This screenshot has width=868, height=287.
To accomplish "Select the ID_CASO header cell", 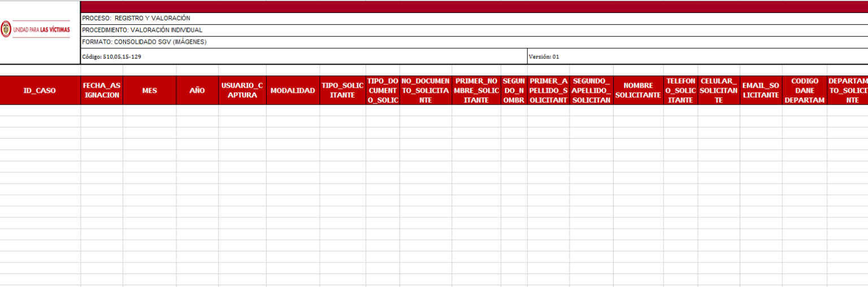I will [x=40, y=90].
